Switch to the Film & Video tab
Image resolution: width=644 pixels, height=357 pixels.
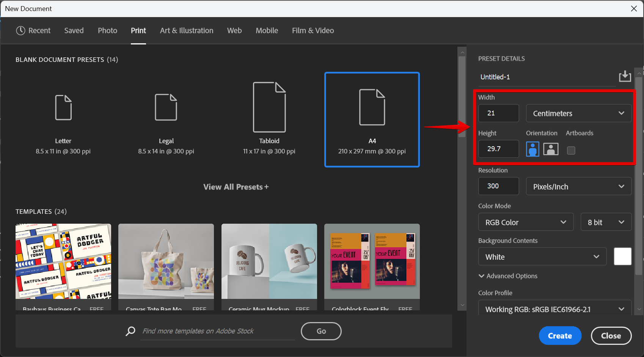(313, 30)
